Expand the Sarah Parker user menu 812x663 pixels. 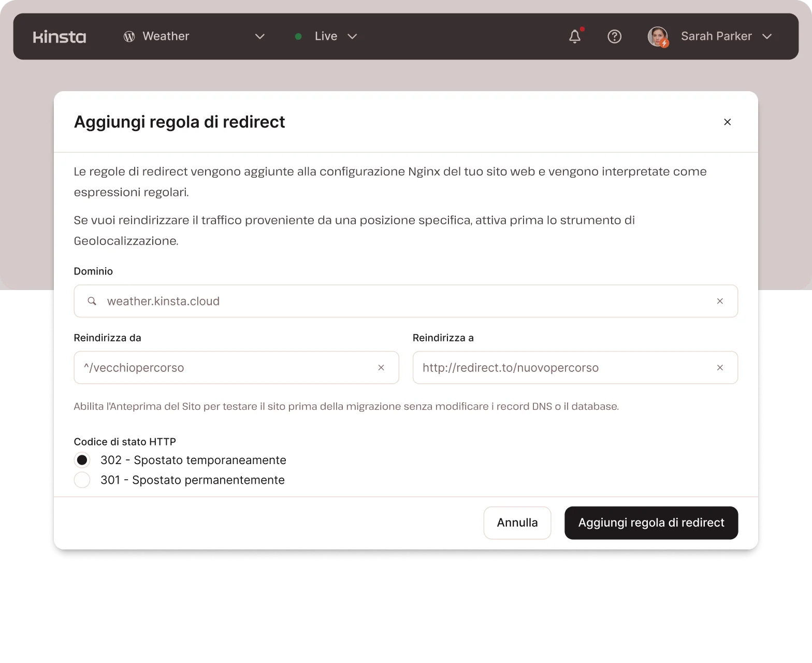point(767,37)
